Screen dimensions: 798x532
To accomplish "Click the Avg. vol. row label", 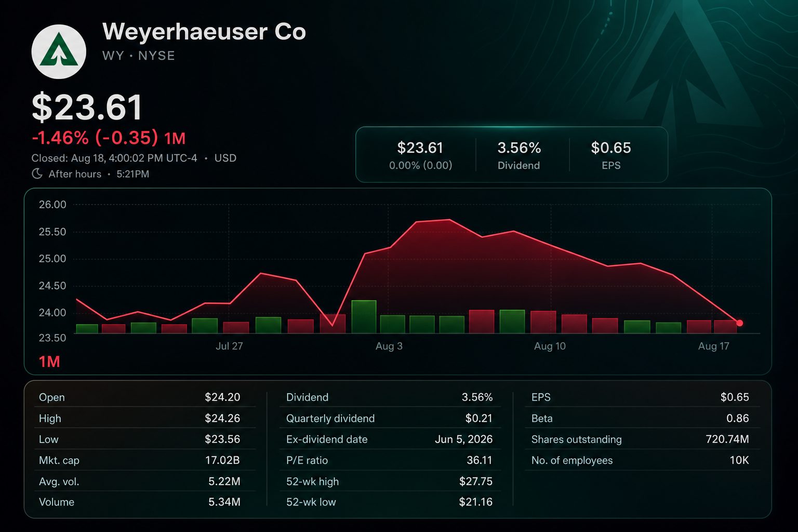I will 59,482.
